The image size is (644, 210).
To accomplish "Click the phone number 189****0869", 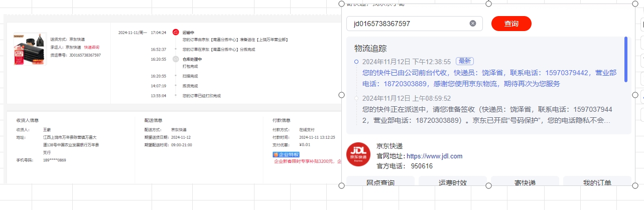I will (x=55, y=160).
